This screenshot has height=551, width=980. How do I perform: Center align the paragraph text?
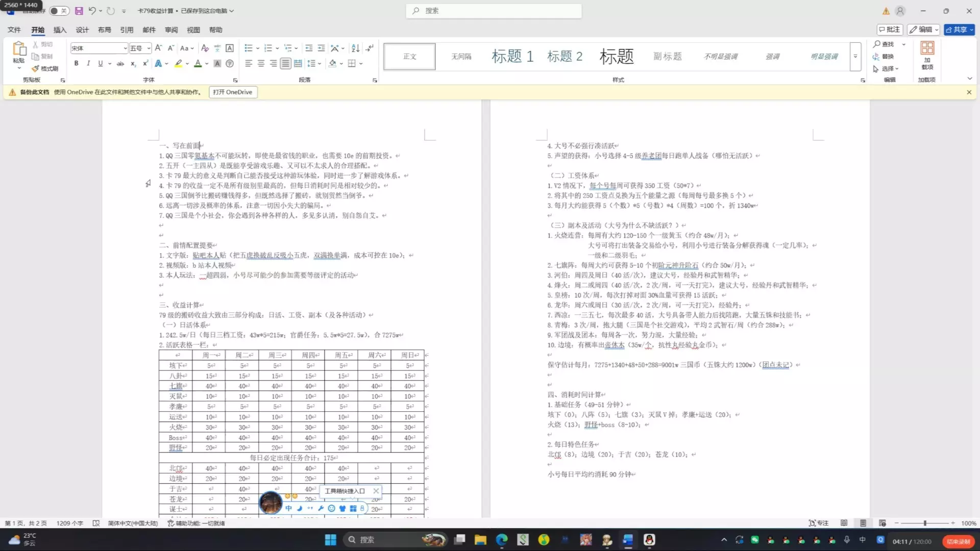click(x=261, y=63)
